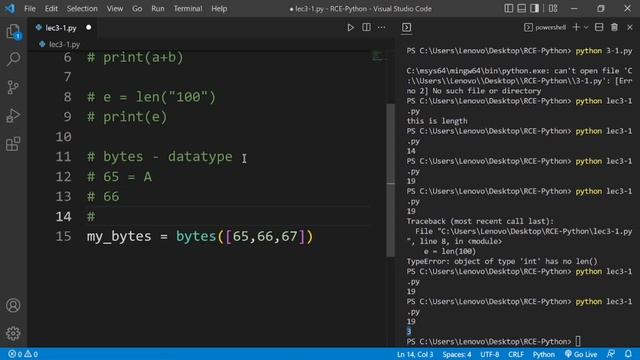Click line number 15 in gutter
Screen dimensions: 640x360
pyautogui.click(x=63, y=236)
